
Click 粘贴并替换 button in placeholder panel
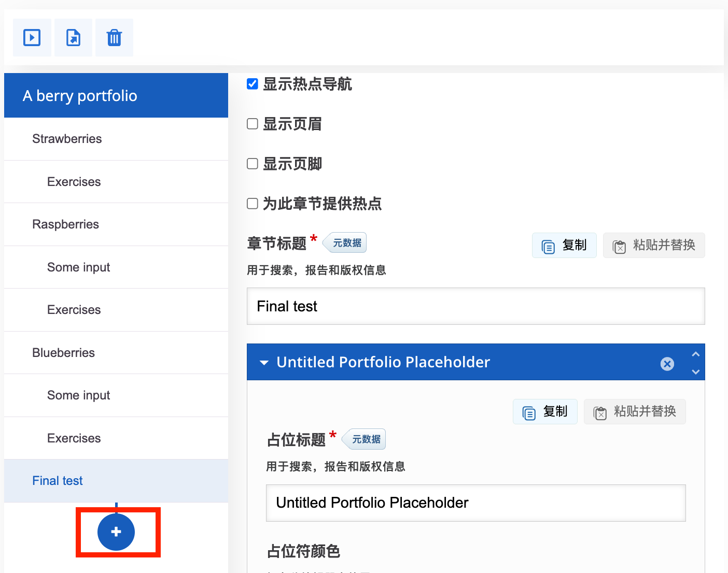pyautogui.click(x=635, y=412)
